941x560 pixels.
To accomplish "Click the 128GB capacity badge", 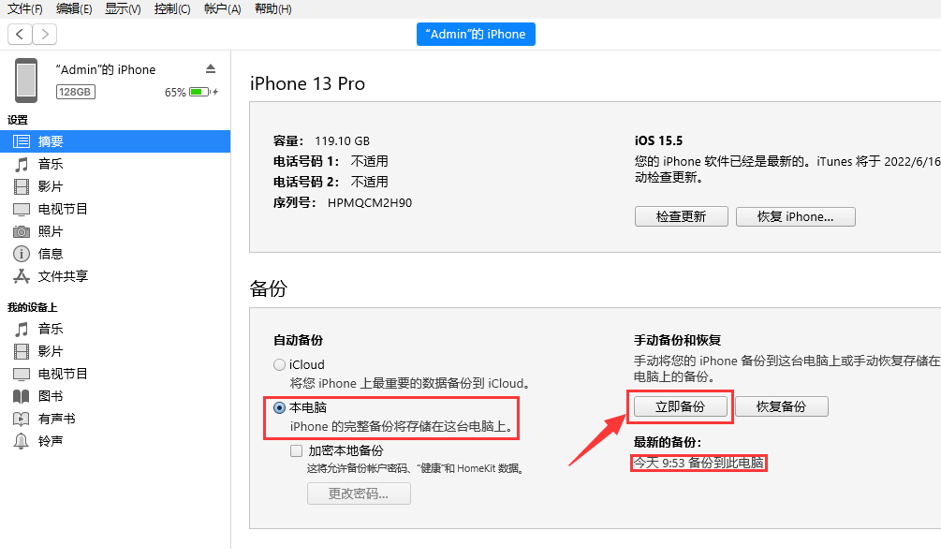I will click(76, 92).
